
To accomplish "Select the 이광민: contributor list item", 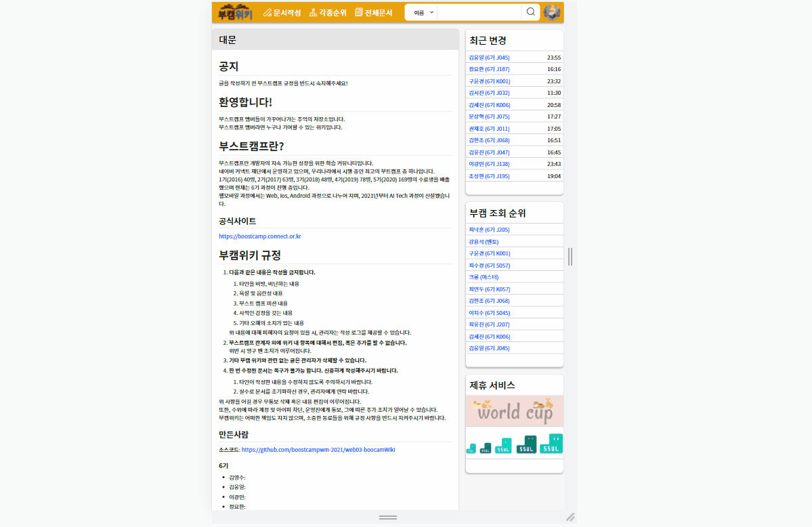I will point(237,497).
